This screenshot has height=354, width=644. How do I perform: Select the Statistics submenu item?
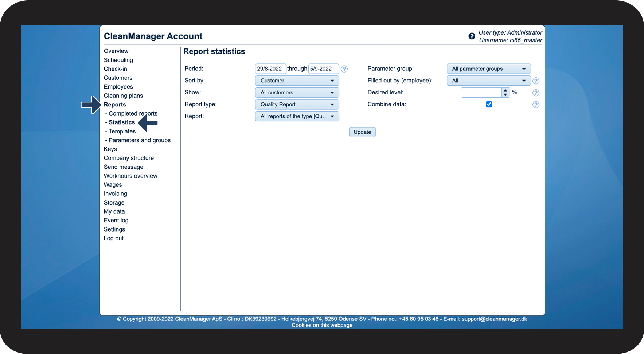[x=122, y=122]
